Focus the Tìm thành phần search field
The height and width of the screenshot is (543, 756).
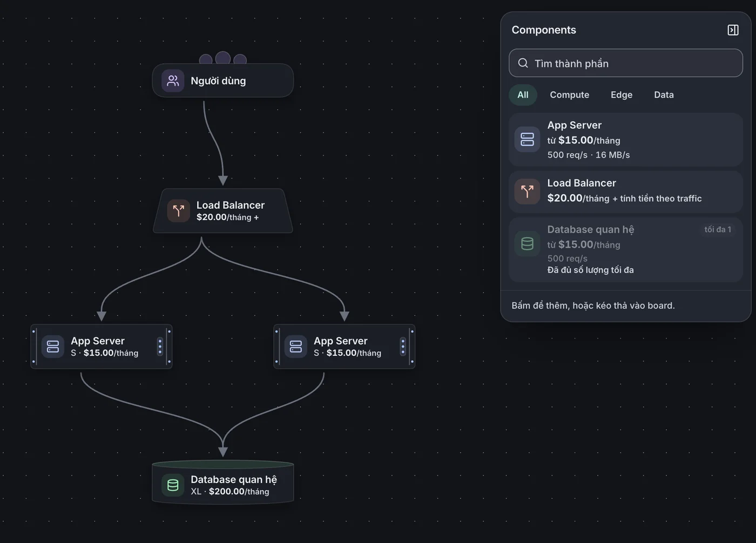click(626, 63)
